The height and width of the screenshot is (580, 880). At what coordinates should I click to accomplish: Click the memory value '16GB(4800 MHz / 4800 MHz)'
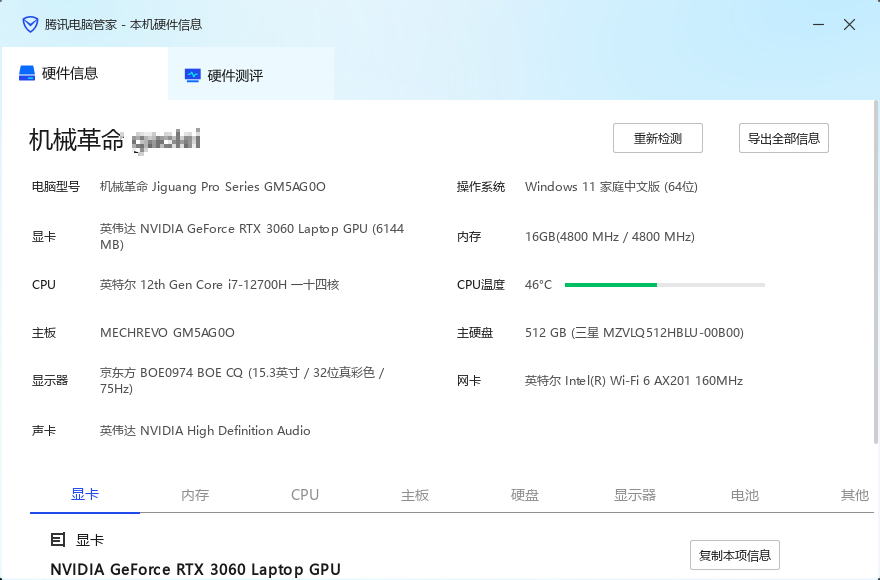point(609,236)
